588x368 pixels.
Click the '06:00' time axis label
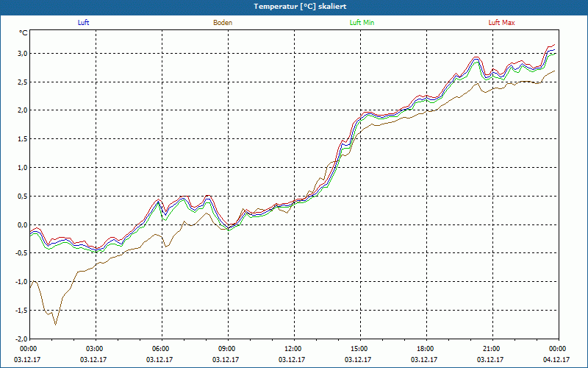click(162, 349)
